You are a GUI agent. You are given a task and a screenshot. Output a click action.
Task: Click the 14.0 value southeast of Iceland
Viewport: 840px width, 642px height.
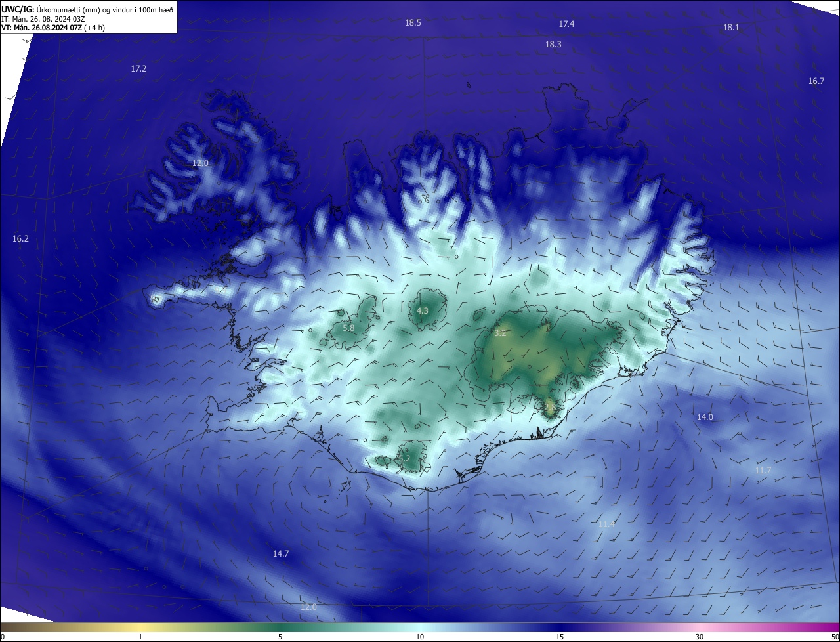tap(705, 417)
